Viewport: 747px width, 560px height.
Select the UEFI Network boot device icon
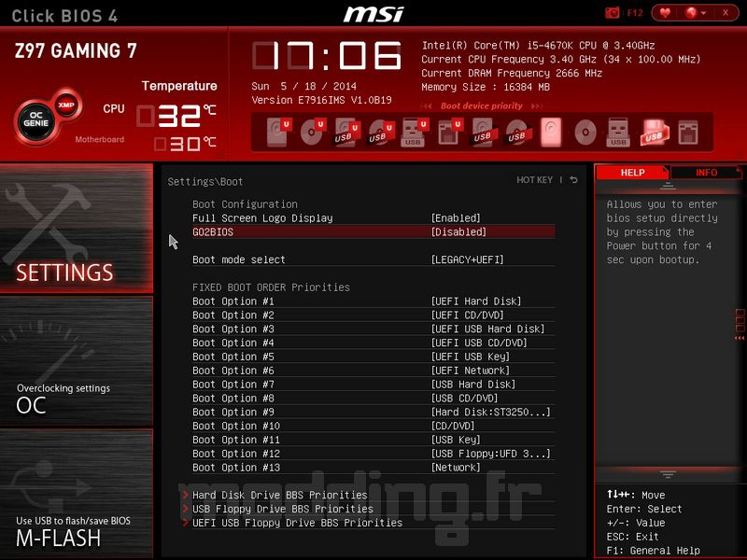tap(449, 132)
